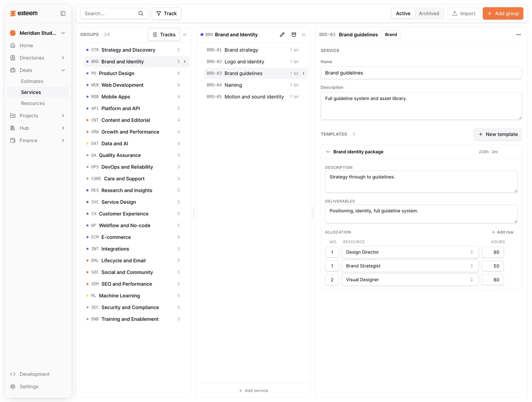Image resolution: width=532 pixels, height=402 pixels.
Task: Open Estimates under Deals
Action: (32, 81)
